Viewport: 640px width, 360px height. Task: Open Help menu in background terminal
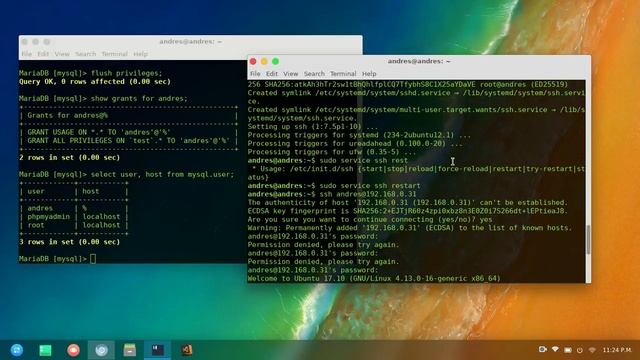[140, 54]
